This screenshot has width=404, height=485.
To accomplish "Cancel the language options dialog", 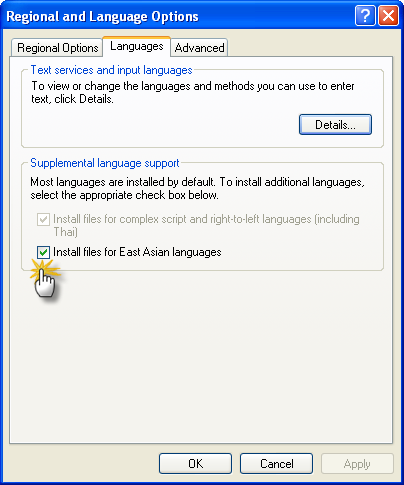I will point(276,463).
